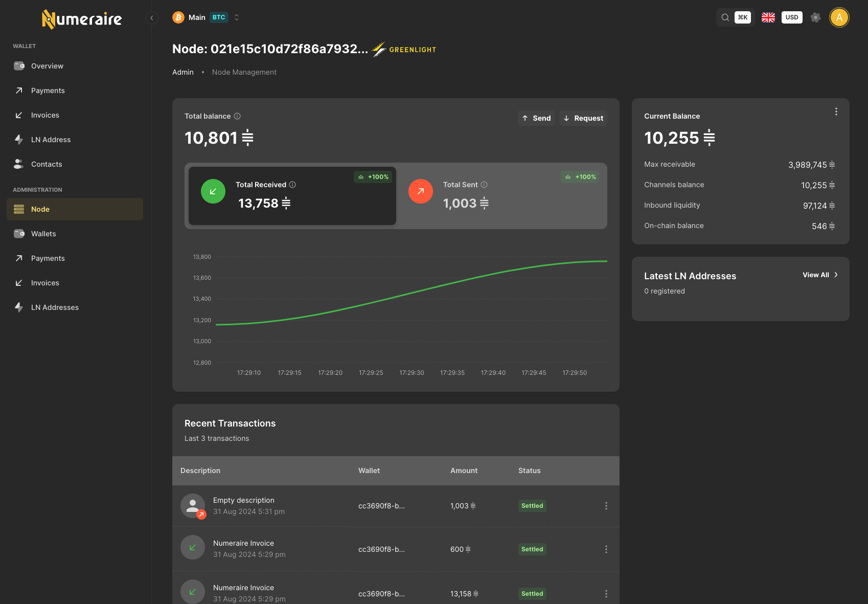Click Total Received info icon
The width and height of the screenshot is (868, 604).
292,185
